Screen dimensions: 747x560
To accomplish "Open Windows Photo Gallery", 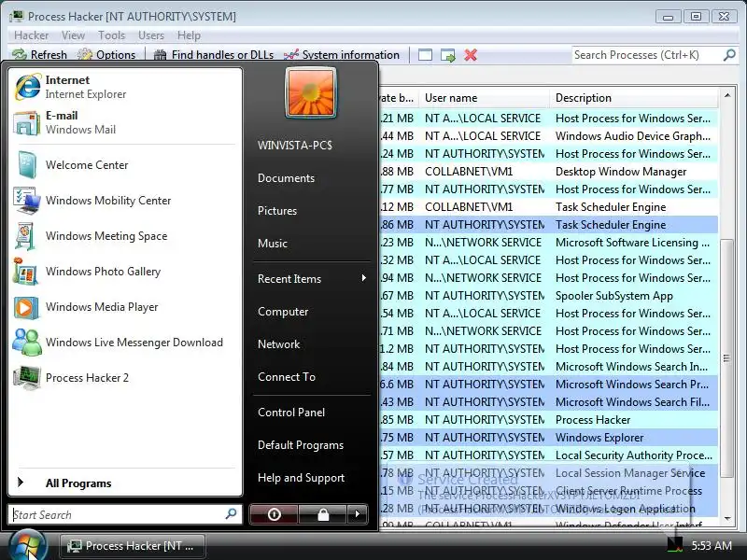I will tap(125, 272).
